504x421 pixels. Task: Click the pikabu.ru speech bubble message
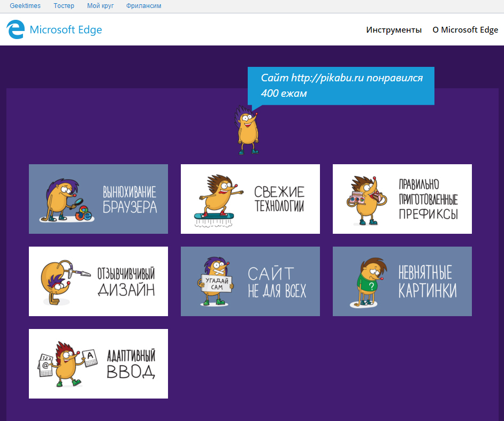[x=341, y=86]
